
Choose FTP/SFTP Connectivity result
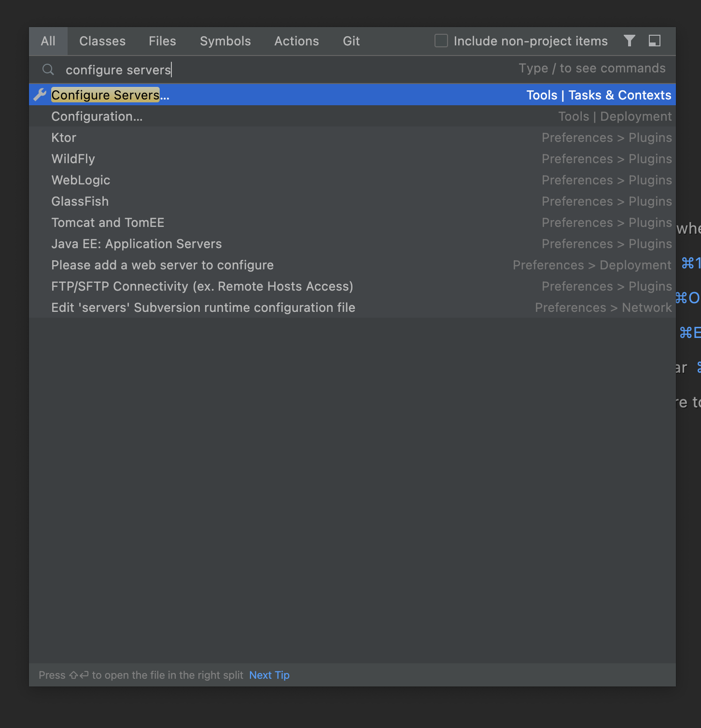(x=352, y=286)
